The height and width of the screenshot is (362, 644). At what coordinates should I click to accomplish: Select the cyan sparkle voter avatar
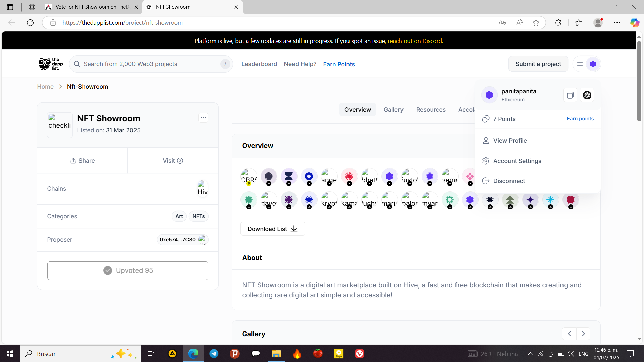[550, 200]
